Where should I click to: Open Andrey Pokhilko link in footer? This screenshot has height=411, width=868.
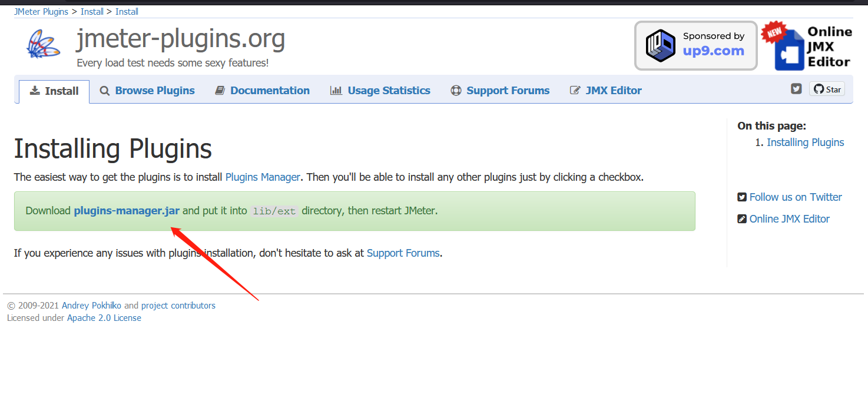92,306
